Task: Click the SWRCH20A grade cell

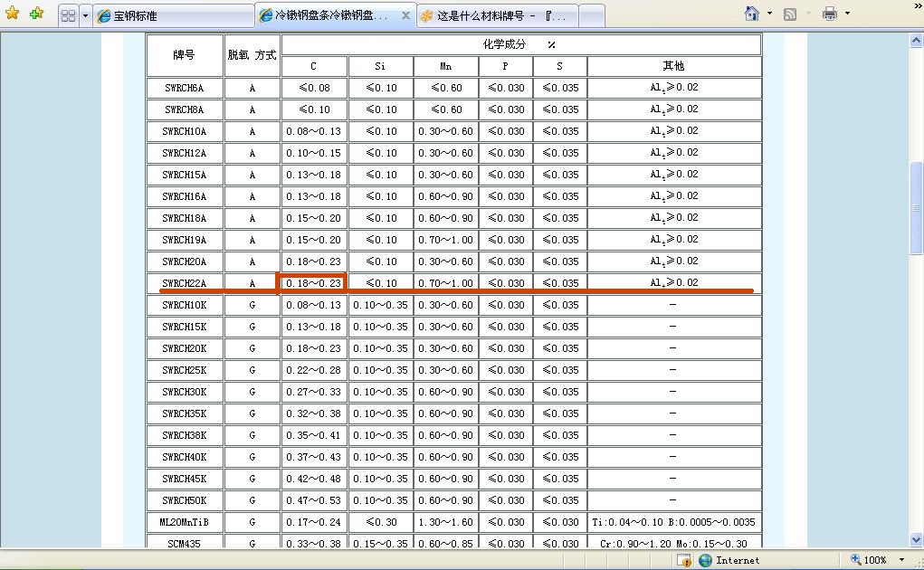Action: [185, 262]
